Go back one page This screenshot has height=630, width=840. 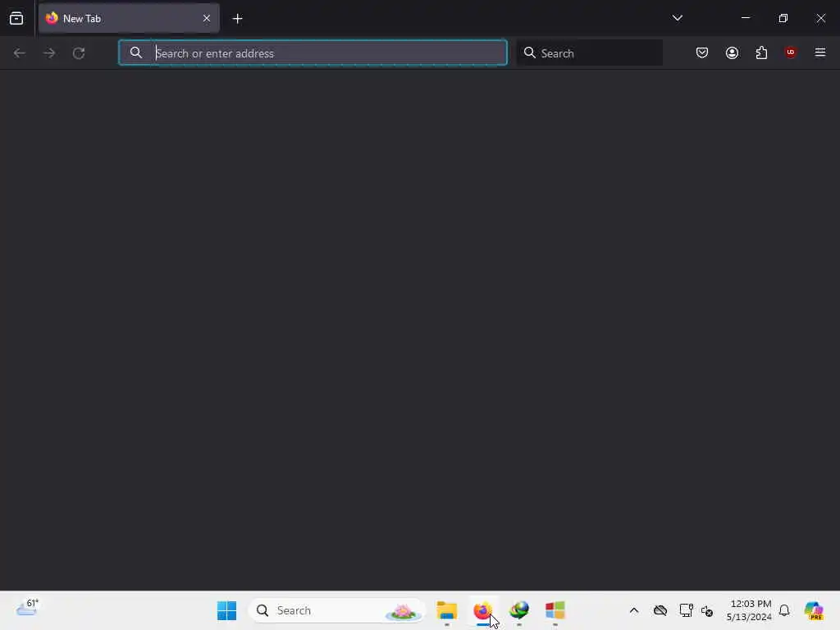[x=20, y=53]
